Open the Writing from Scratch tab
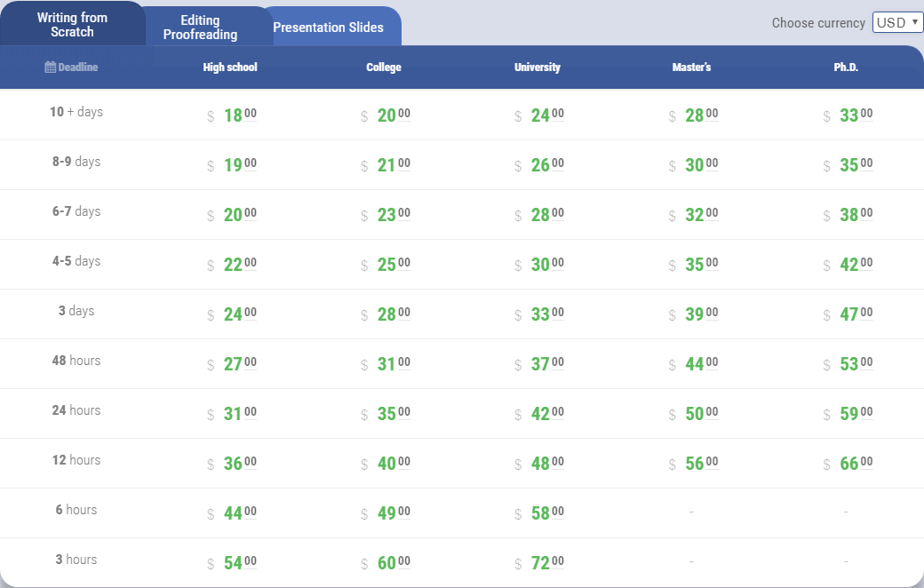The width and height of the screenshot is (924, 588). coord(73,24)
